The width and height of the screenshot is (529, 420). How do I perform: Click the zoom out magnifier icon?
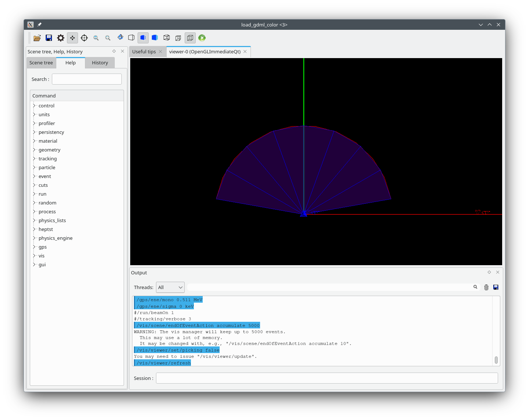pos(96,38)
